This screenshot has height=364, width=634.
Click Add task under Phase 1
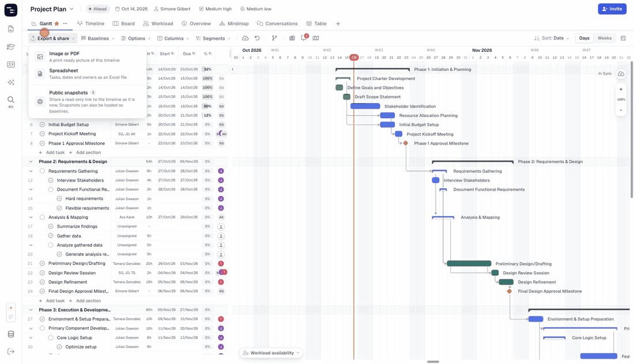click(52, 152)
